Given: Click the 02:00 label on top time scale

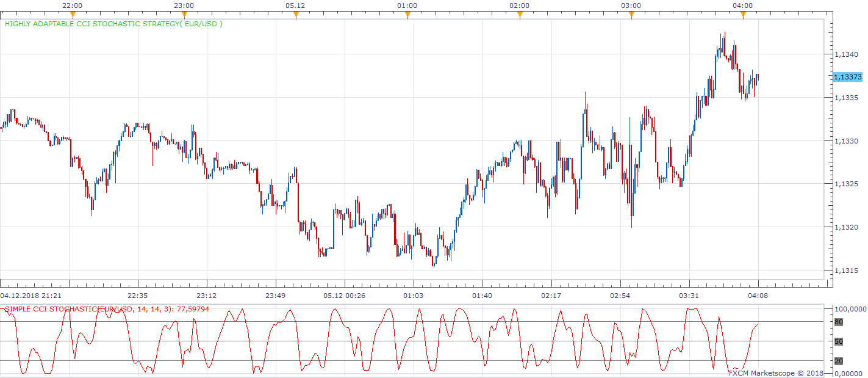Looking at the screenshot, I should pyautogui.click(x=519, y=5).
